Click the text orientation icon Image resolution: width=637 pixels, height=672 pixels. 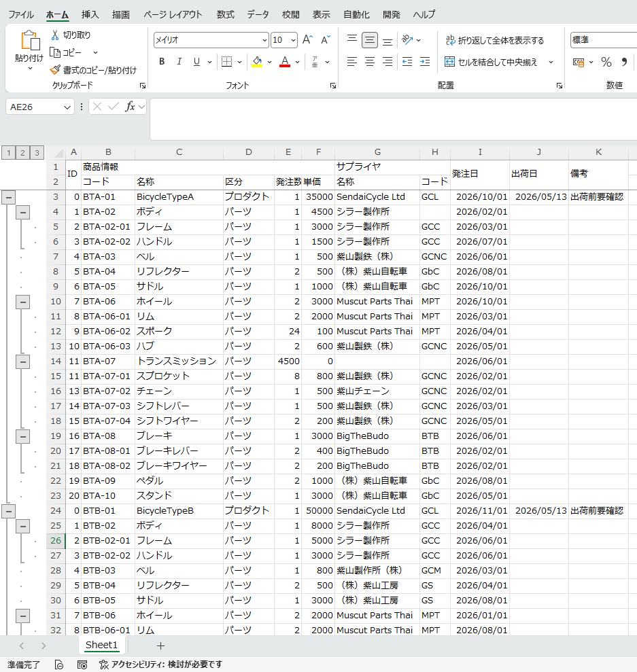click(407, 40)
